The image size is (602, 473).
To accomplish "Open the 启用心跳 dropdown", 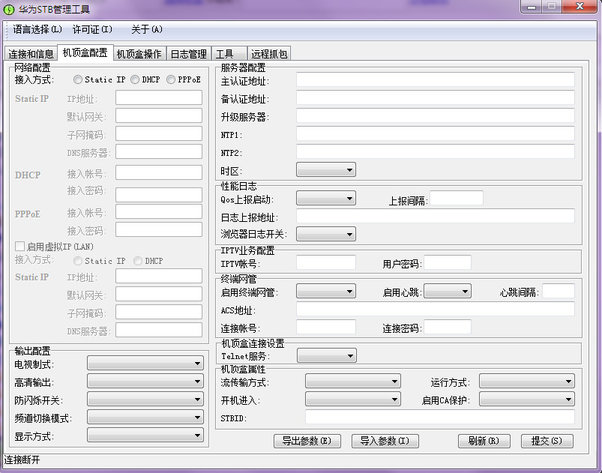I will 447,292.
